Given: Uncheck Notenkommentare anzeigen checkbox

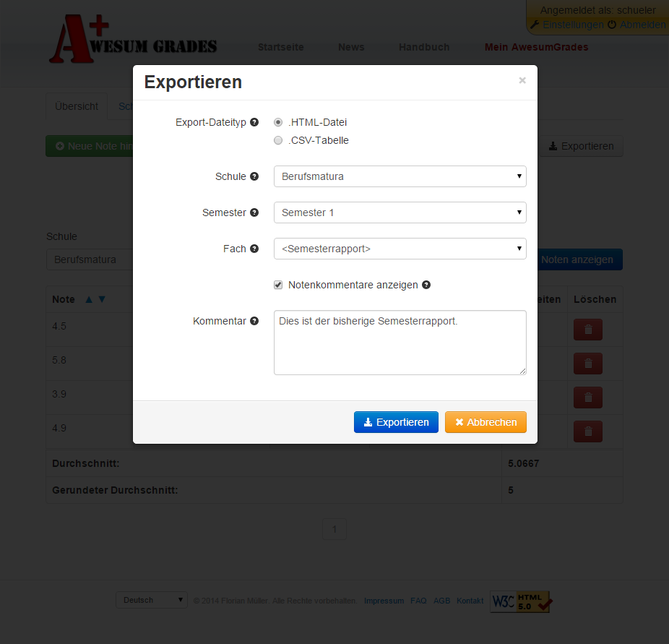Looking at the screenshot, I should click(x=278, y=285).
